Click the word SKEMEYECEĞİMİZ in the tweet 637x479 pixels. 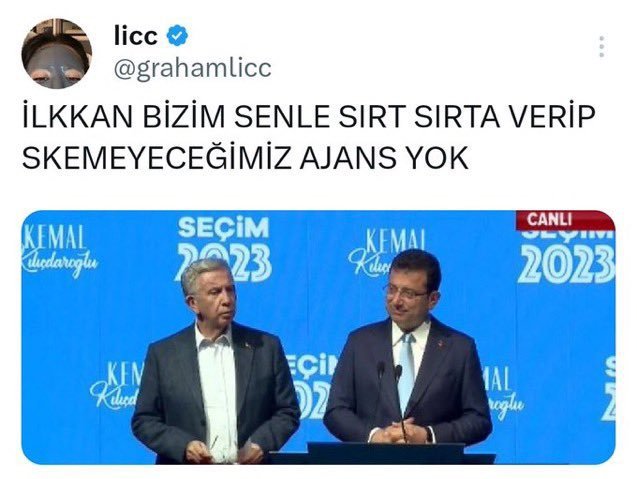pyautogui.click(x=157, y=158)
